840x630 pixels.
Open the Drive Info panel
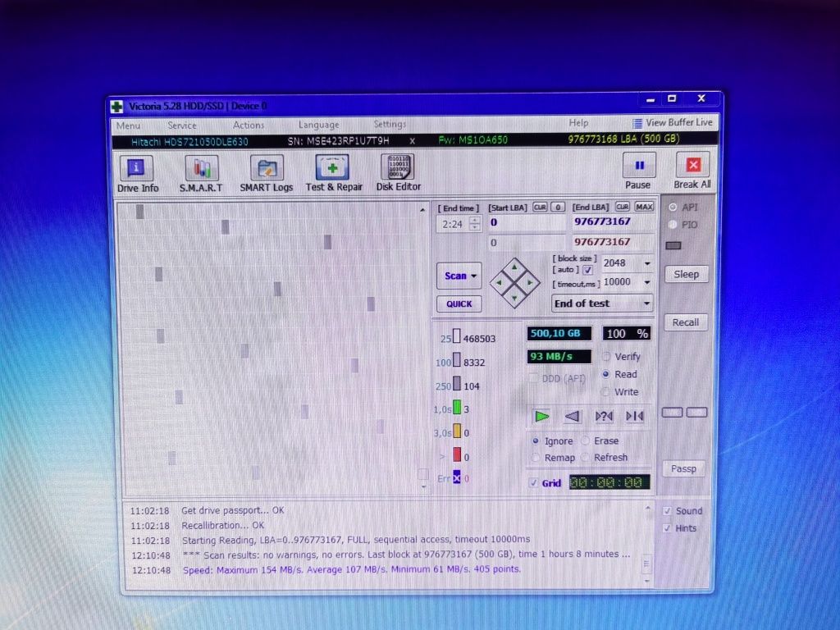(137, 174)
